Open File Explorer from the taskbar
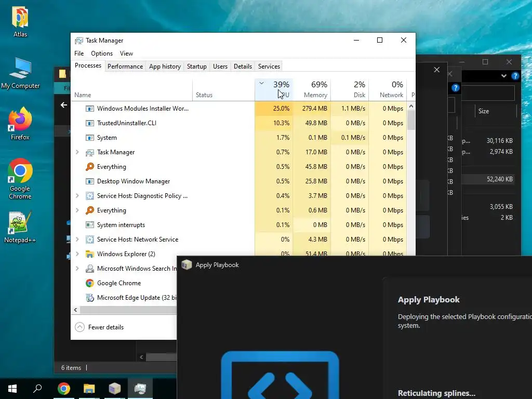 click(89, 388)
